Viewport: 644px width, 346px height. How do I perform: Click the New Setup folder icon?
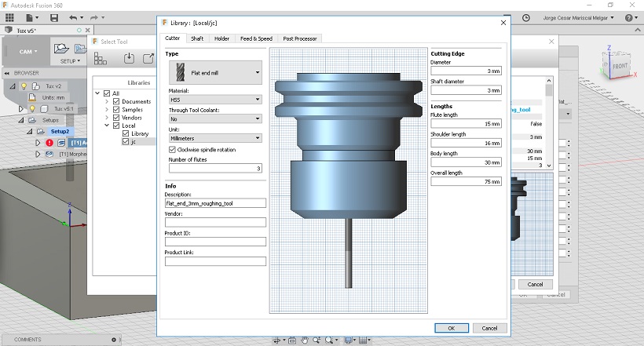[x=61, y=49]
